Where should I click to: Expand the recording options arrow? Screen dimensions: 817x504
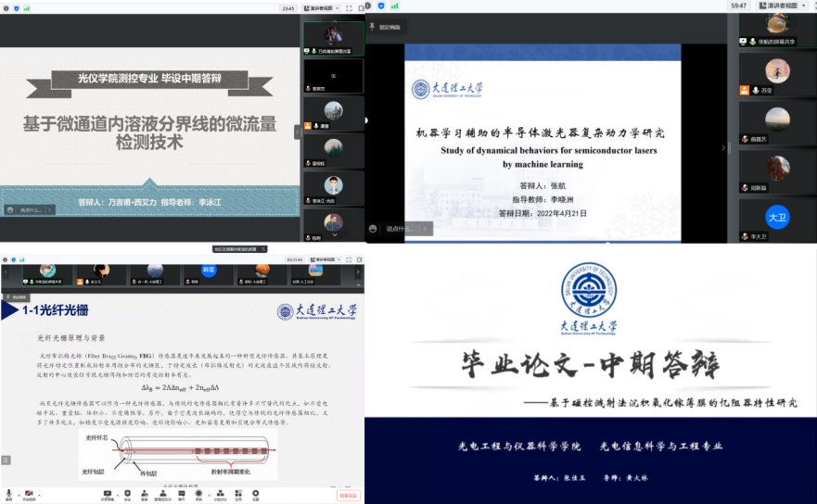(209, 495)
